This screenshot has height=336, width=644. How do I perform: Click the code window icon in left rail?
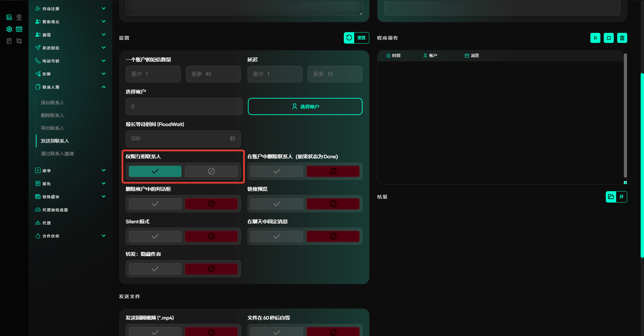[x=19, y=29]
